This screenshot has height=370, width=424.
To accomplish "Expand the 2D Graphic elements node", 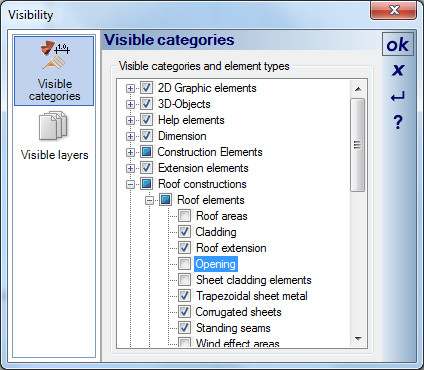I will pos(130,88).
